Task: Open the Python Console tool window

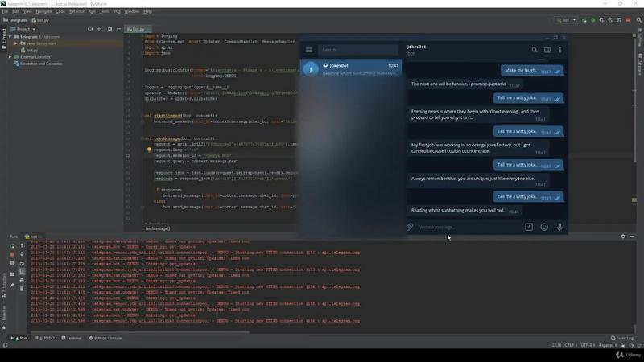Action: pos(105,338)
